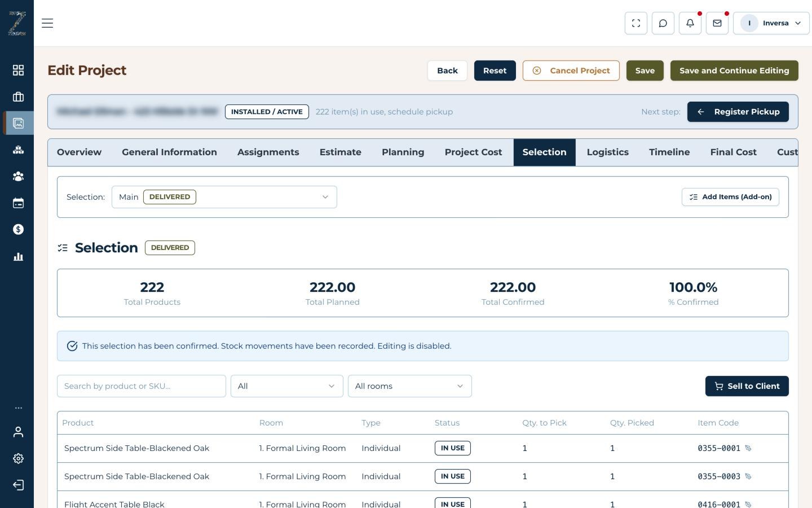Image resolution: width=812 pixels, height=508 pixels.
Task: Open the Timeline tab
Action: click(x=669, y=152)
